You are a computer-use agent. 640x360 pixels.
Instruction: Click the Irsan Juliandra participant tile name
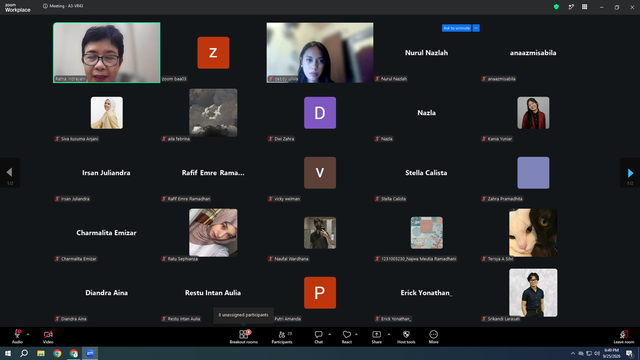(x=106, y=173)
